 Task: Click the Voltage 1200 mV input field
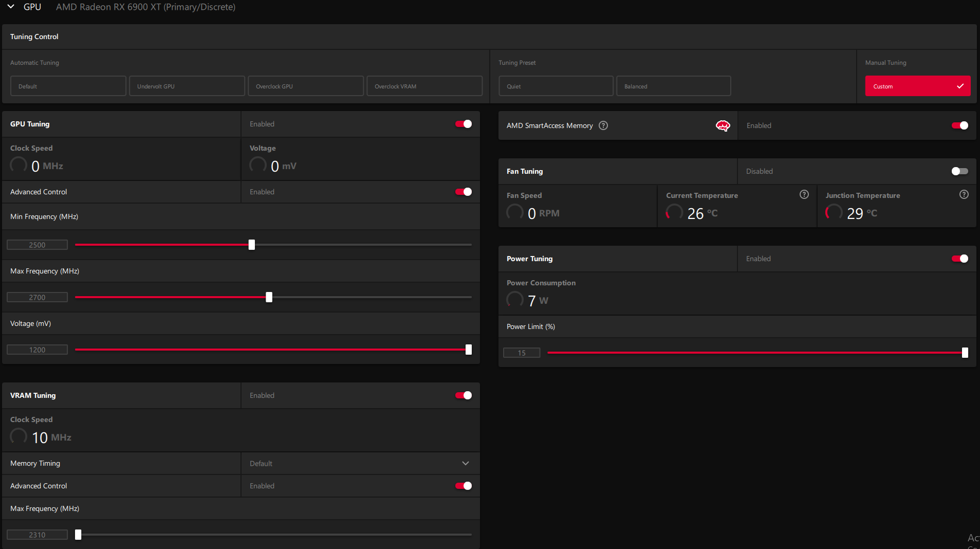pos(37,350)
